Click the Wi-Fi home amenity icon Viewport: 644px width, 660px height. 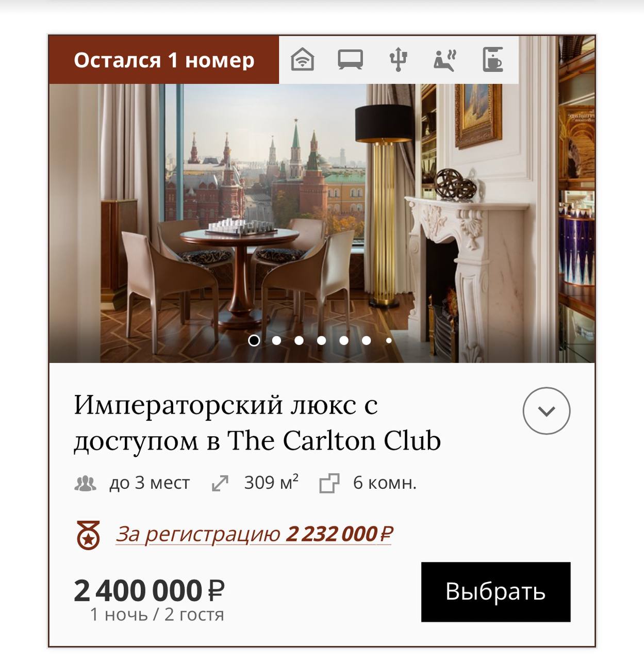click(x=303, y=59)
